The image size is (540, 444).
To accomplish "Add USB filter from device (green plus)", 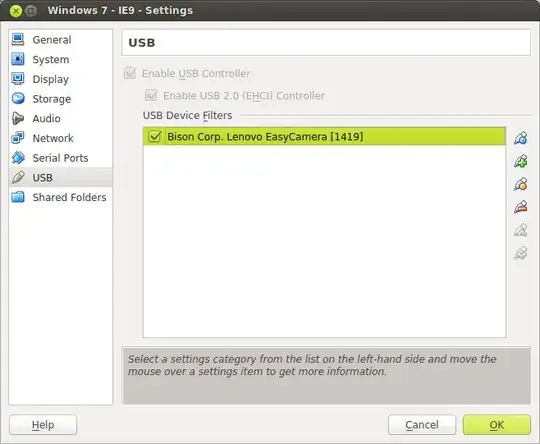I will click(x=520, y=161).
